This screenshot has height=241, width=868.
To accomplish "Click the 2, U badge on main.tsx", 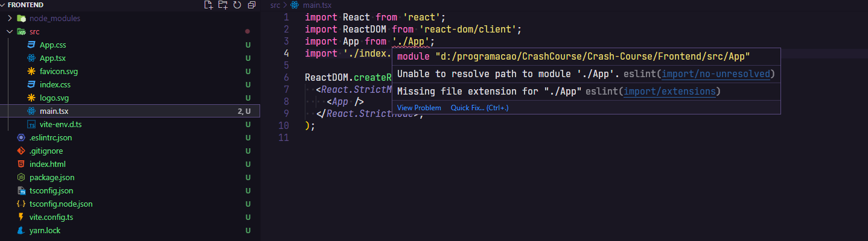I will [244, 111].
